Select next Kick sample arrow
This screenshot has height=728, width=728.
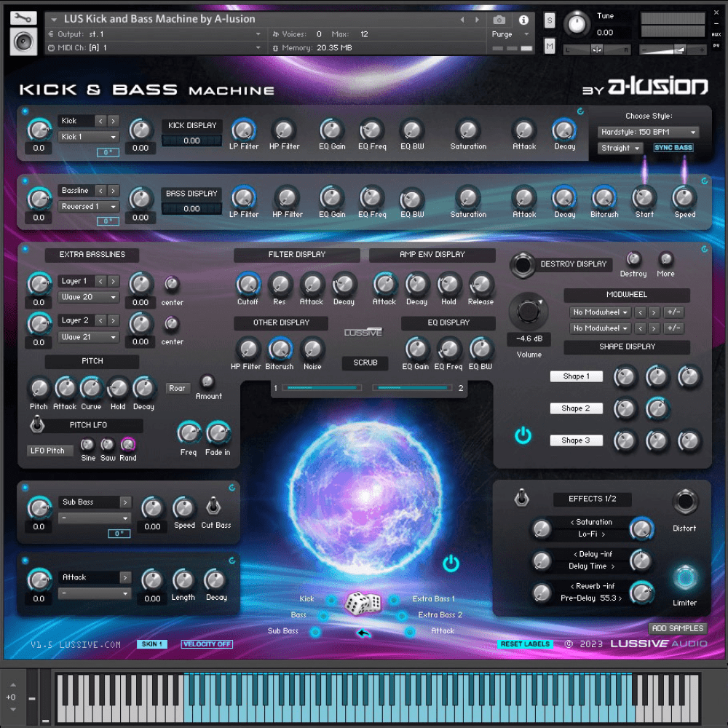pyautogui.click(x=114, y=121)
